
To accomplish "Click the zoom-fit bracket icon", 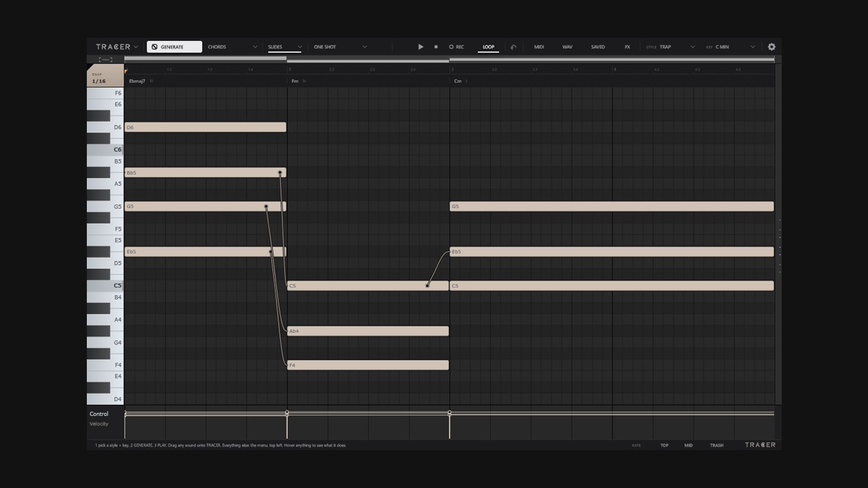I will [x=105, y=59].
